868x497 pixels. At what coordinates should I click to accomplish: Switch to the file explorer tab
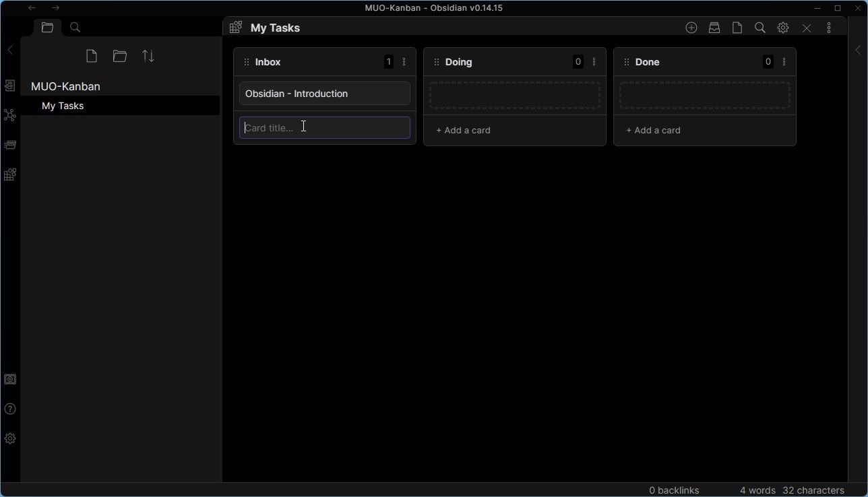click(47, 28)
